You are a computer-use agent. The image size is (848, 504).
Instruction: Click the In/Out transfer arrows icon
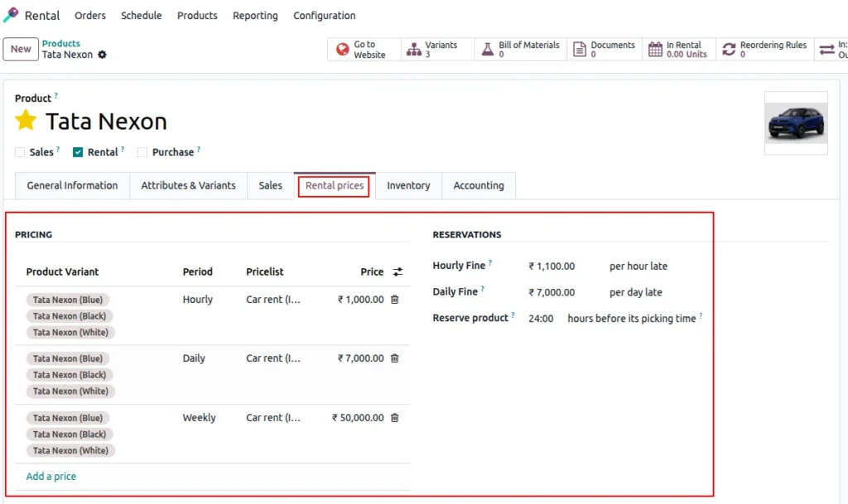click(827, 50)
